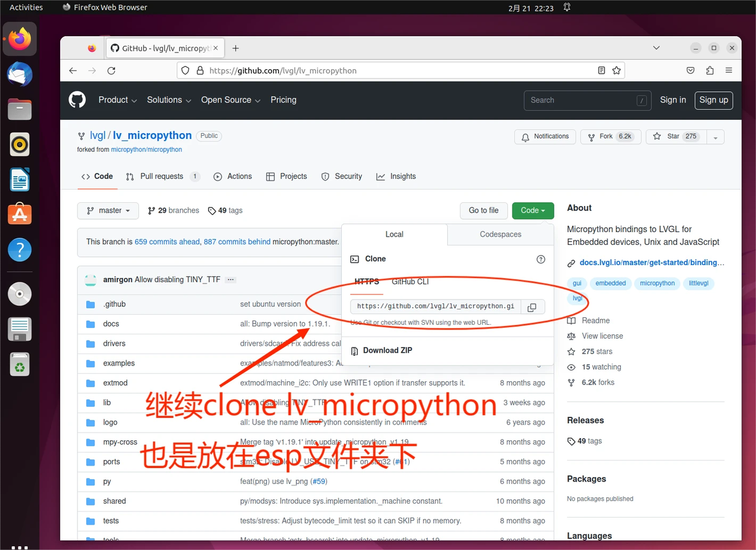
Task: Open the ports folder
Action: 112,462
